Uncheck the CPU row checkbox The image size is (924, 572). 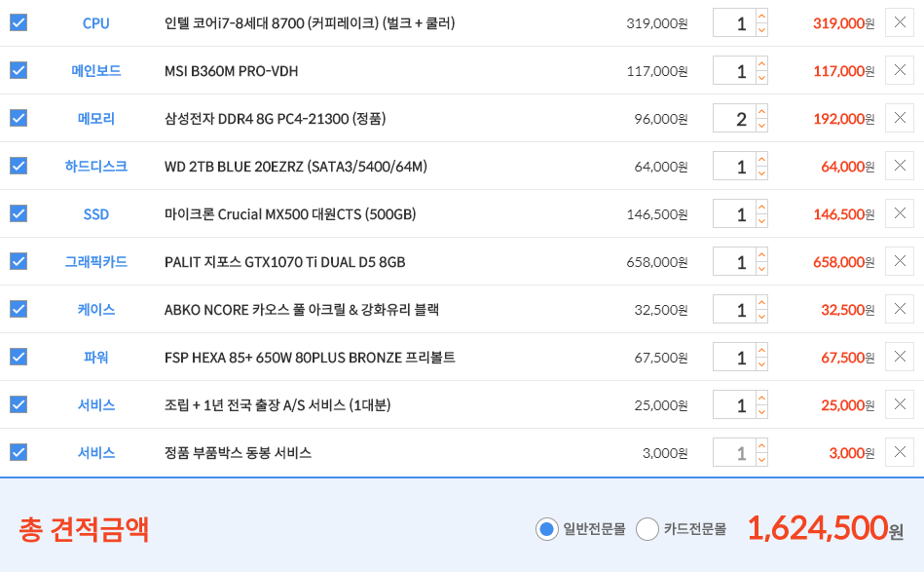pos(18,22)
